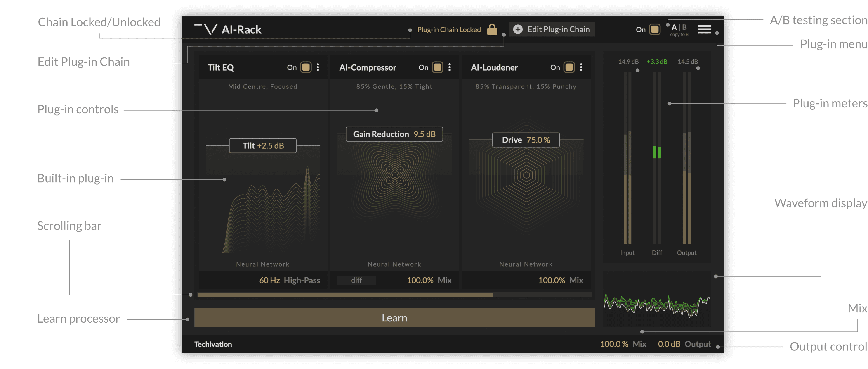This screenshot has width=868, height=369.
Task: Open the 85% Transparent, 15% Punchy selector
Action: (526, 87)
